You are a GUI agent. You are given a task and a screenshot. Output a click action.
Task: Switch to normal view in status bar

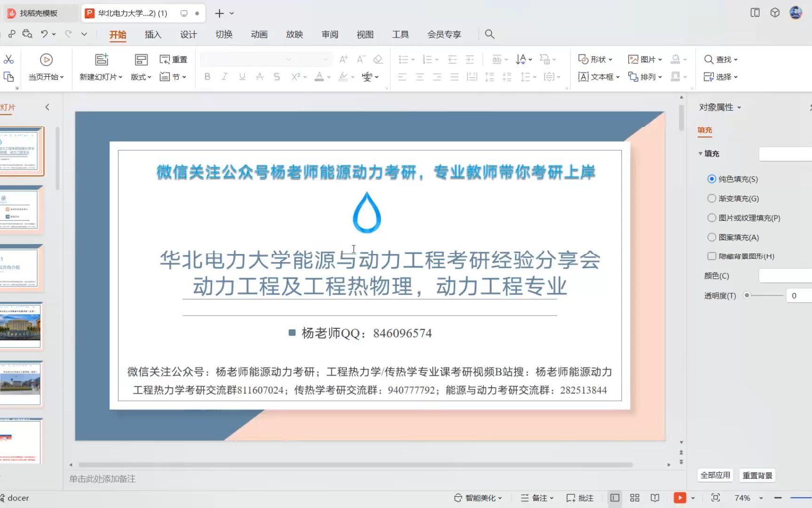615,498
